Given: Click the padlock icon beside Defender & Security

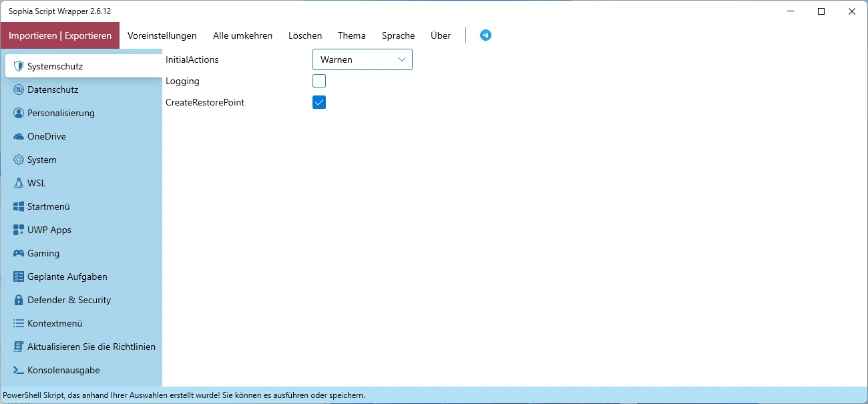Looking at the screenshot, I should [x=19, y=300].
